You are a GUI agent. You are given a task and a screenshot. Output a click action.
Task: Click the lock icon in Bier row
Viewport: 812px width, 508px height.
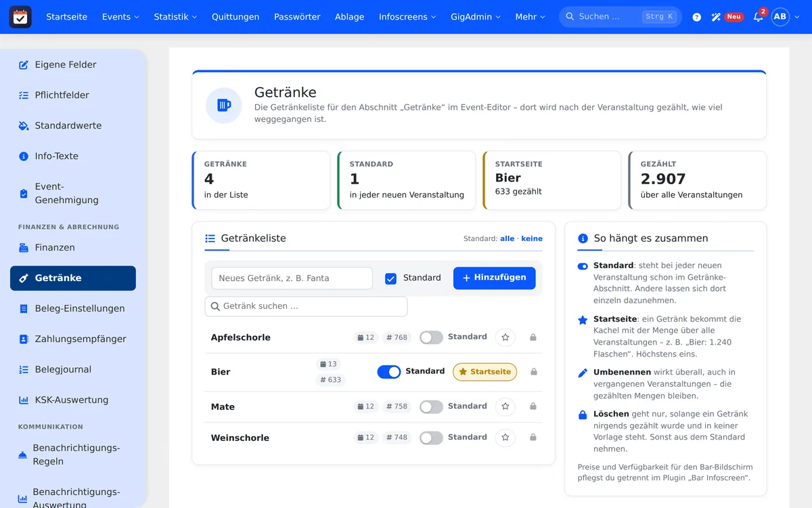pyautogui.click(x=534, y=372)
